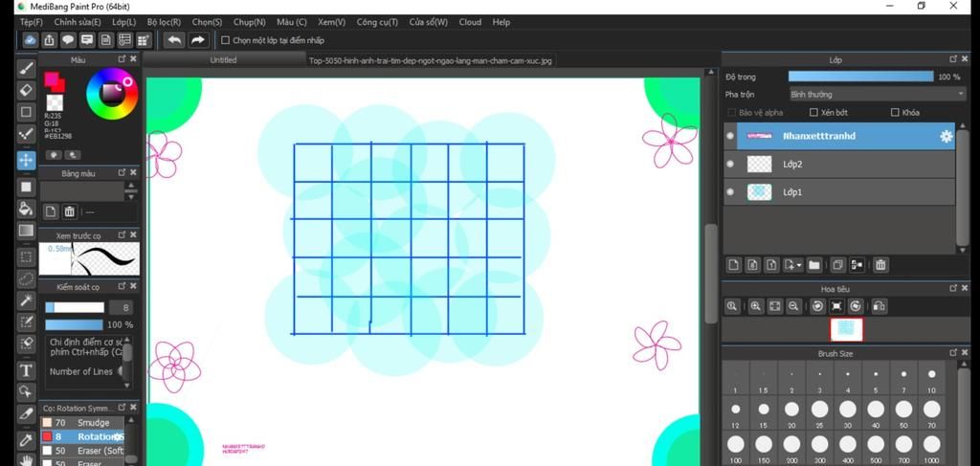
Task: Click the Redo arrow in toolbar
Action: point(197,40)
